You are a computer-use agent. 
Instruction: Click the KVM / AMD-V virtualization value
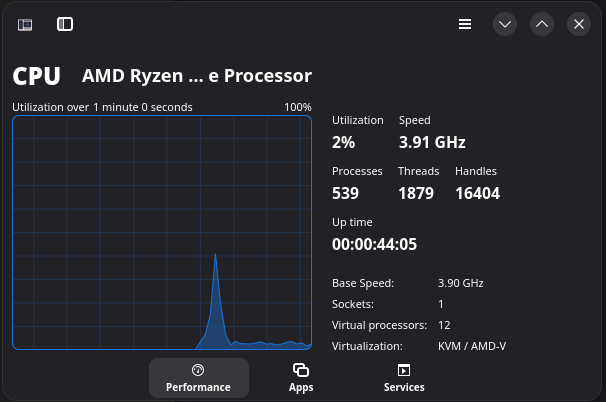pos(472,346)
